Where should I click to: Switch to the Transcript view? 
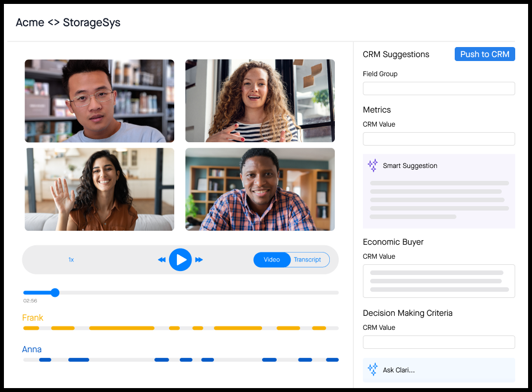point(308,260)
